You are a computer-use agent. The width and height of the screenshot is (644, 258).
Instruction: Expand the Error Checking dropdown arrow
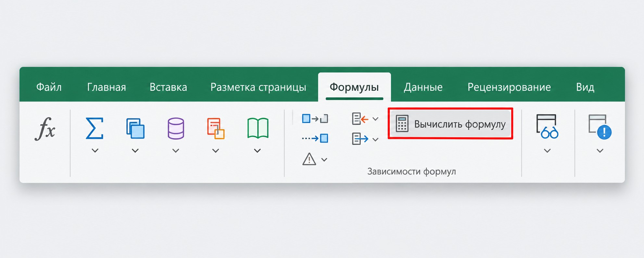[x=324, y=160]
